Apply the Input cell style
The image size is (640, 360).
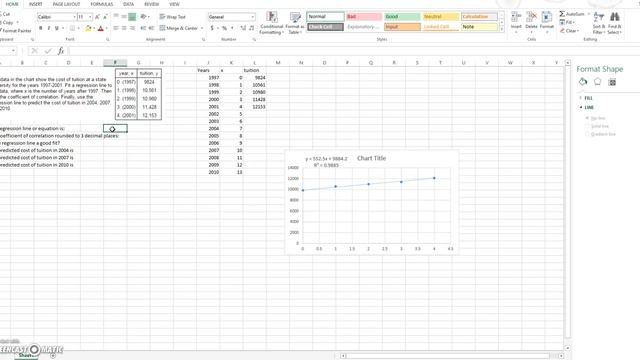402,27
